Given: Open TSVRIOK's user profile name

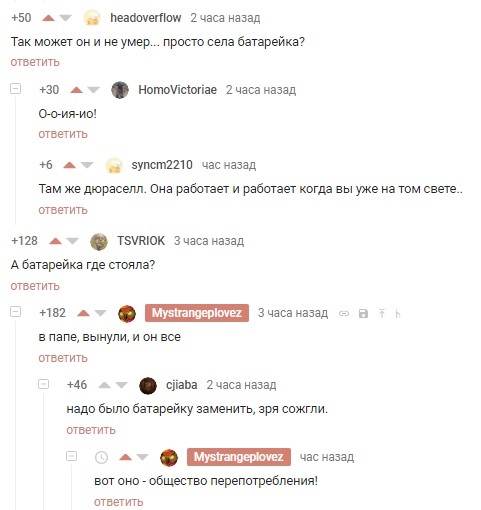Looking at the screenshot, I should [141, 241].
